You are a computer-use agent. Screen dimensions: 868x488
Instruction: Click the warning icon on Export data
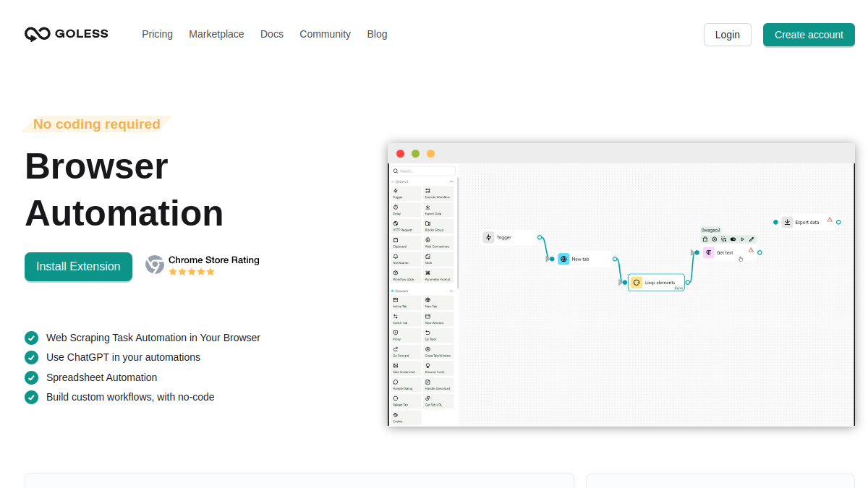tap(830, 219)
